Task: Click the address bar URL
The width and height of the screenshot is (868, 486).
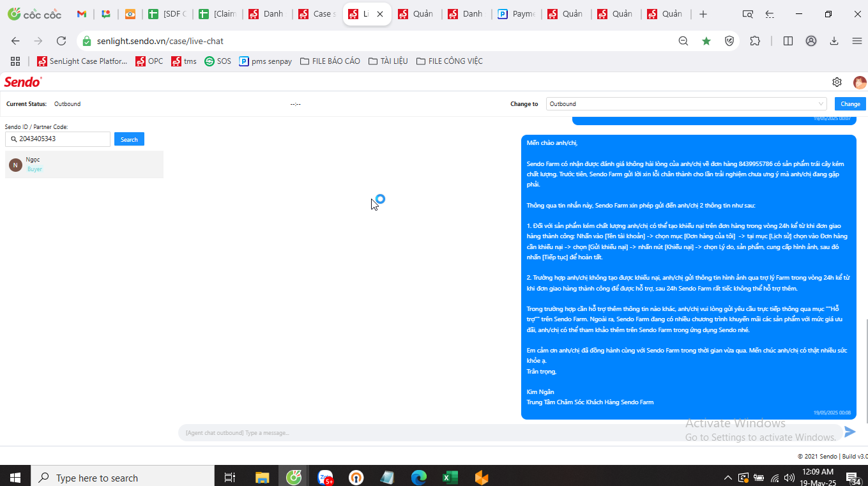Action: tap(160, 41)
